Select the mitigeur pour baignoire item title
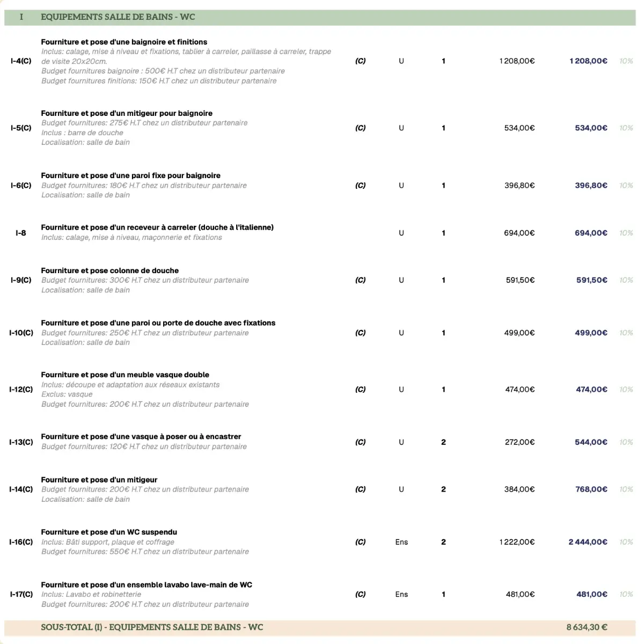This screenshot has width=644, height=644. (127, 113)
